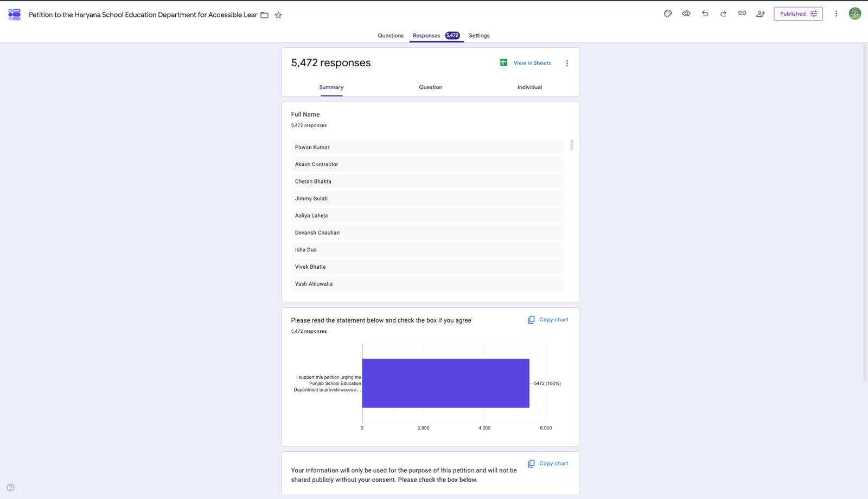This screenshot has height=499, width=868.
Task: Star this form
Action: point(278,15)
